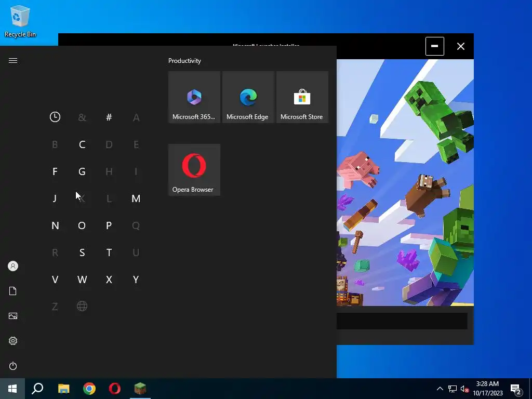Launch the Opera Browser tile
The height and width of the screenshot is (399, 532).
click(x=194, y=170)
